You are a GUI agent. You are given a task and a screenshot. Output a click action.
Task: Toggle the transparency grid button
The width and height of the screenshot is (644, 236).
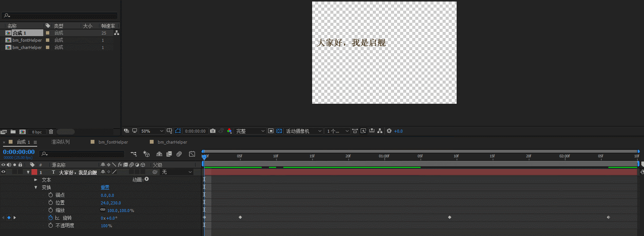coord(279,131)
